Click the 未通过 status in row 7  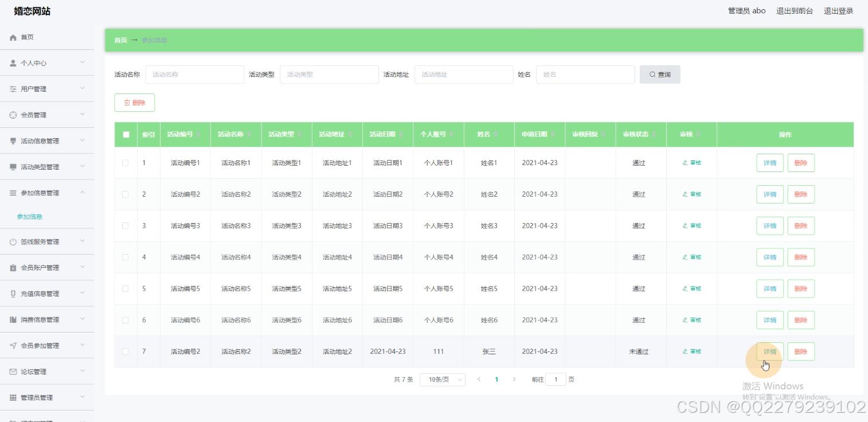tap(639, 351)
